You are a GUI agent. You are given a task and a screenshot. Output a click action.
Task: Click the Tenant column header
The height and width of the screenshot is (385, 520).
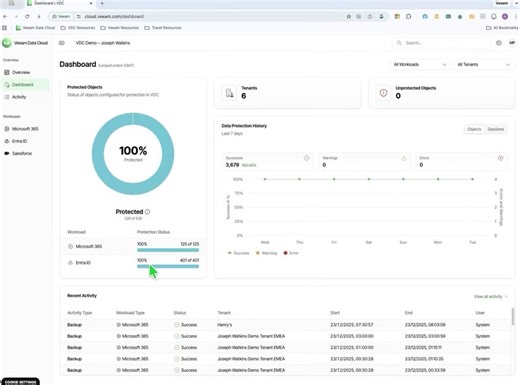pyautogui.click(x=224, y=313)
